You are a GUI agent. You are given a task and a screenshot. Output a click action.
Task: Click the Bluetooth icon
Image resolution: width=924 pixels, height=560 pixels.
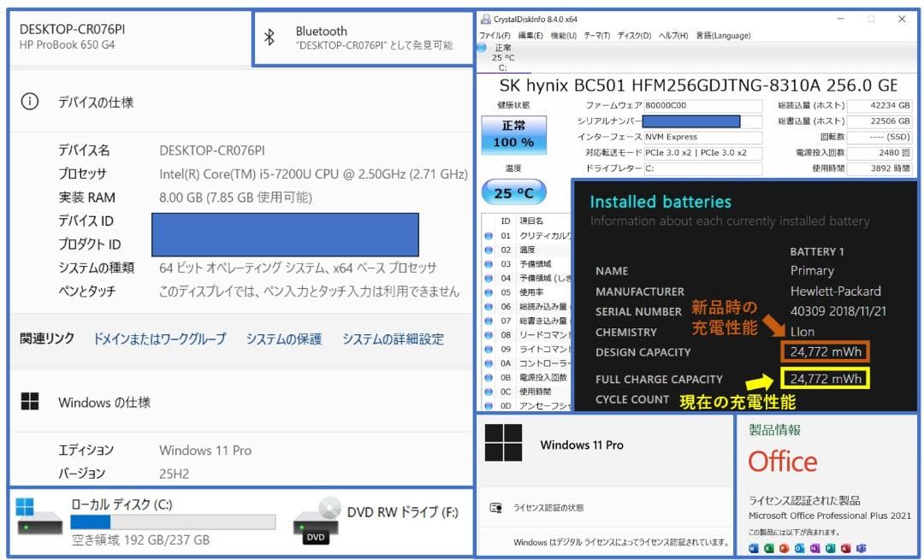coord(269,37)
